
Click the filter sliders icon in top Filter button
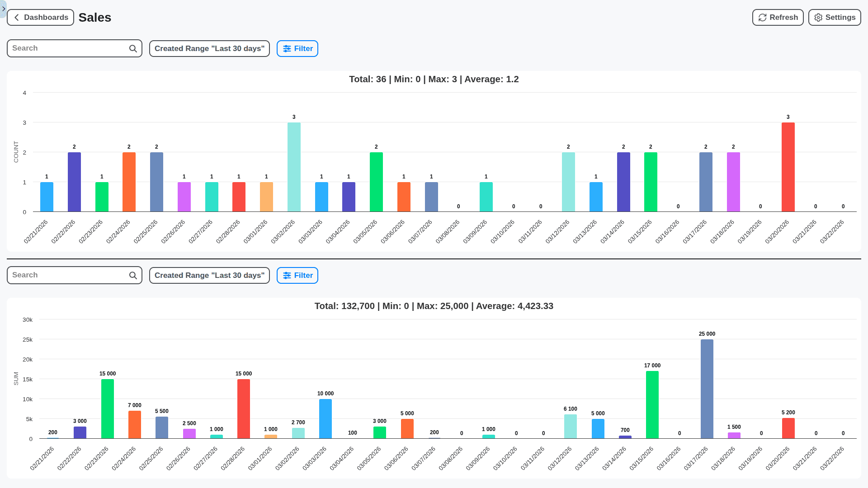pyautogui.click(x=287, y=48)
